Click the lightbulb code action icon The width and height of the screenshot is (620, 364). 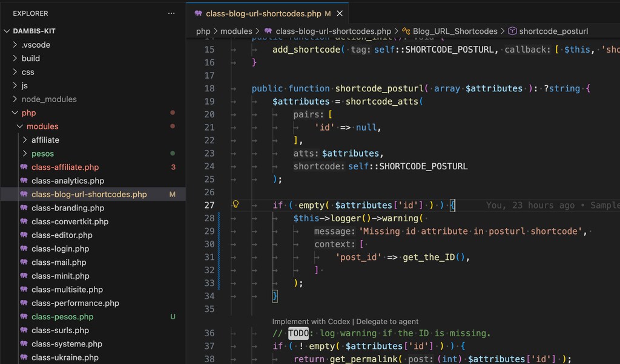coord(236,205)
